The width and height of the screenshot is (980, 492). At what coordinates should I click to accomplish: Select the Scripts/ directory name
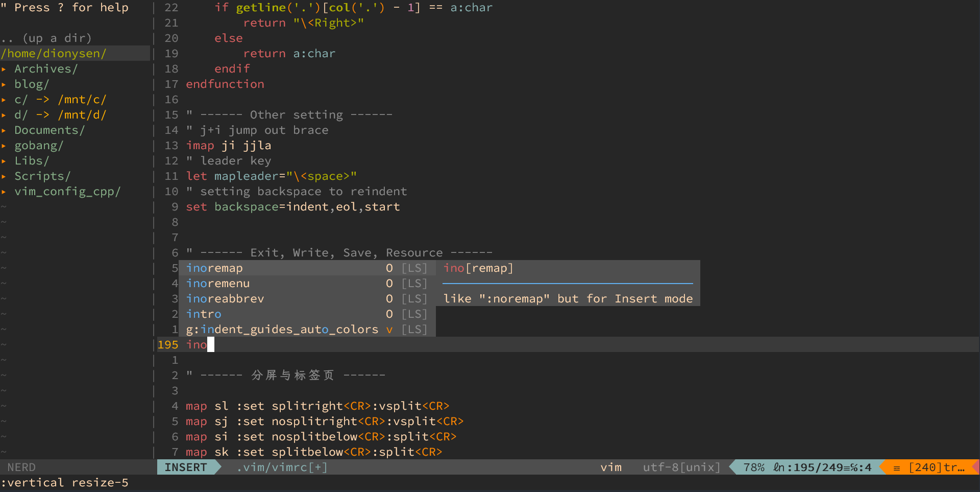pyautogui.click(x=42, y=176)
